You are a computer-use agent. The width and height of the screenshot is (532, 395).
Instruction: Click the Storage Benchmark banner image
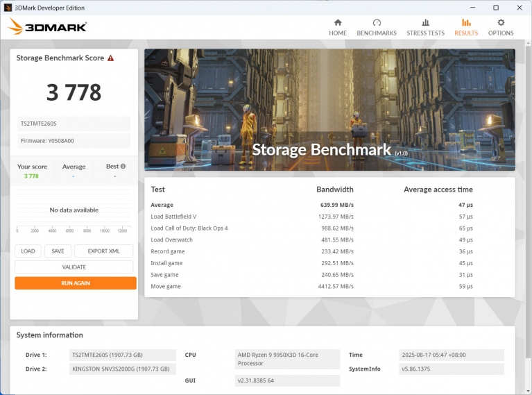[x=329, y=110]
